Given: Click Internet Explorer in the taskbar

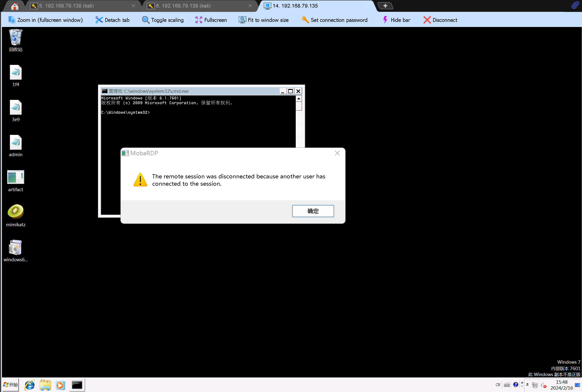Looking at the screenshot, I should click(29, 385).
